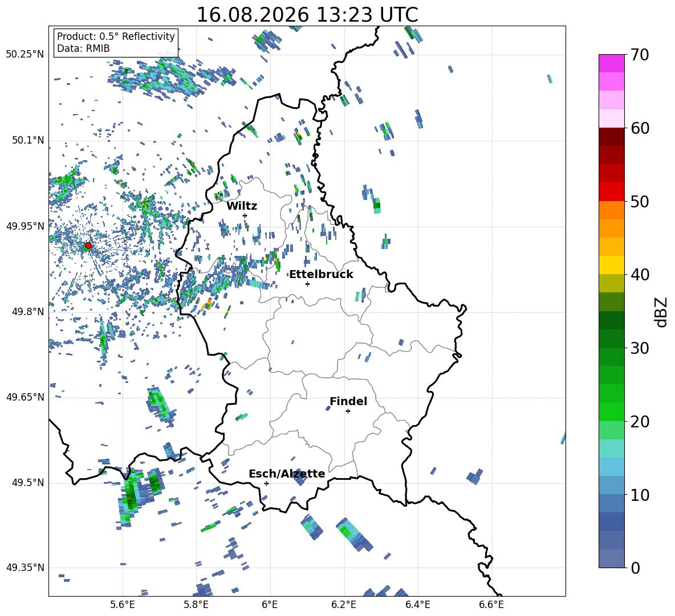Click the magenta 70 dBZ colorbar segment

[x=611, y=63]
